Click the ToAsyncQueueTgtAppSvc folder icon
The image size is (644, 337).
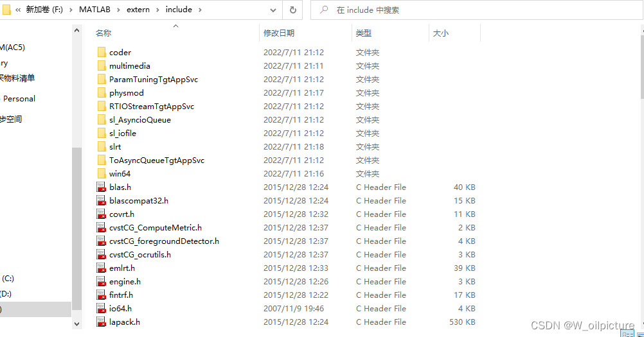tap(102, 160)
